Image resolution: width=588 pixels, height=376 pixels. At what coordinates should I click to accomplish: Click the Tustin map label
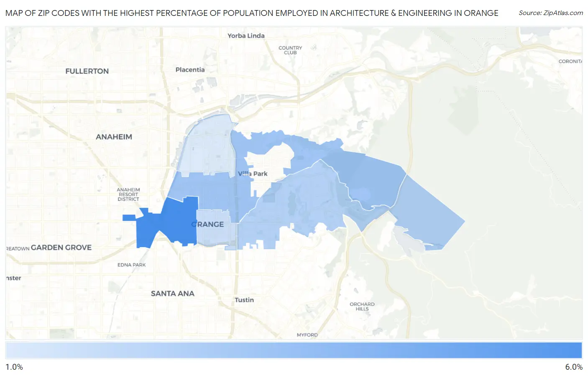[244, 300]
